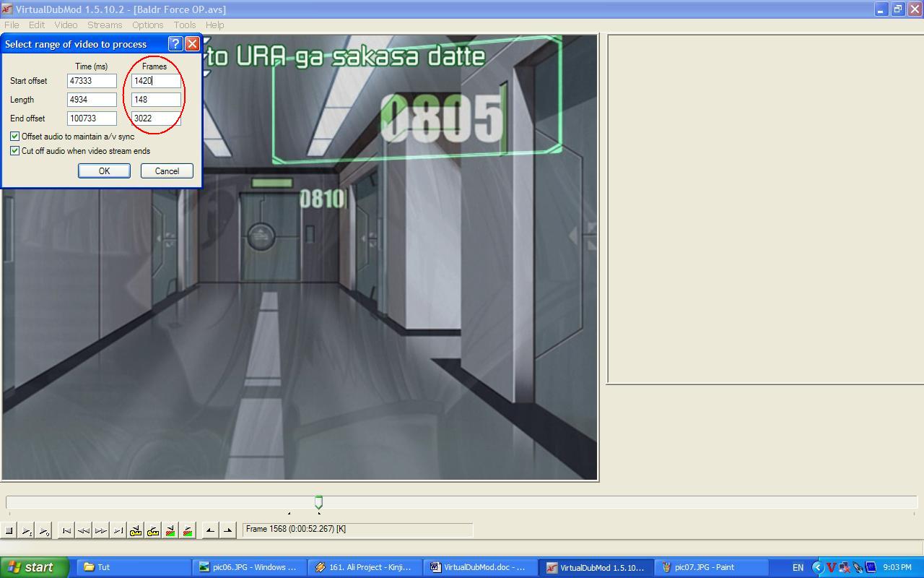Go to the next keyframe (key icon)
The width and height of the screenshot is (924, 578).
153,530
